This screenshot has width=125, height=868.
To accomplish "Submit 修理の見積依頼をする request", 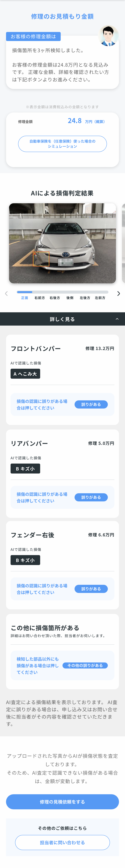I will 62,802.
